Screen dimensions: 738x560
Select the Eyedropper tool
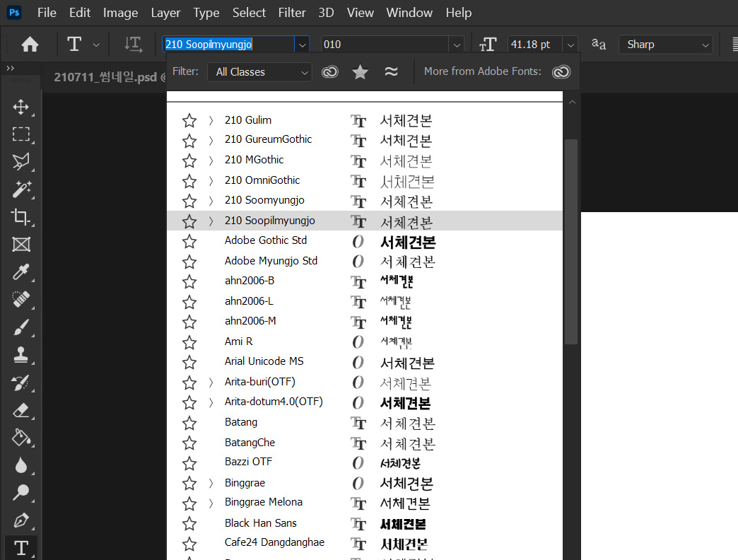20,272
